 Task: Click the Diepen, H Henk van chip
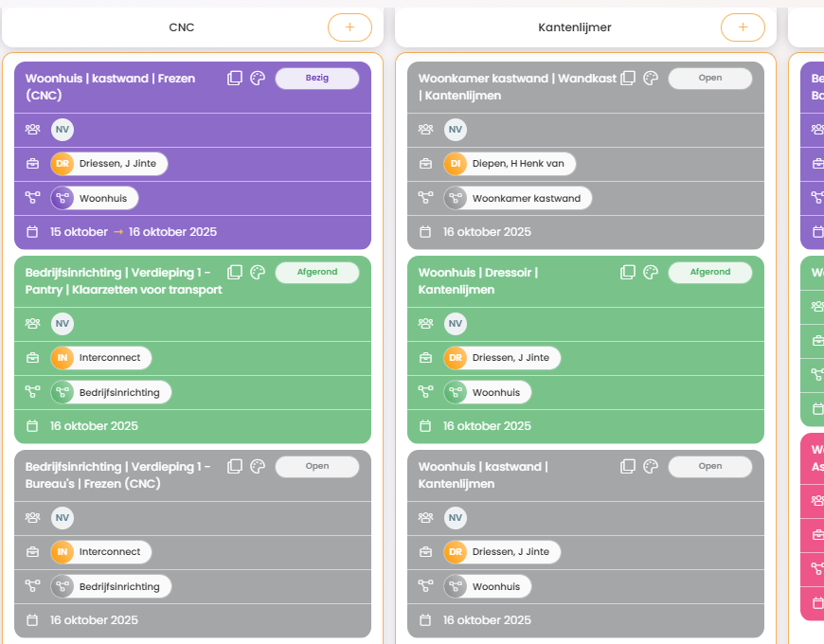click(510, 164)
